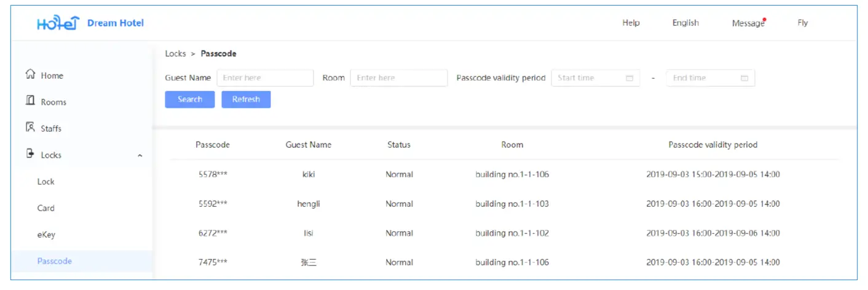Click the Staffs person icon

point(30,127)
